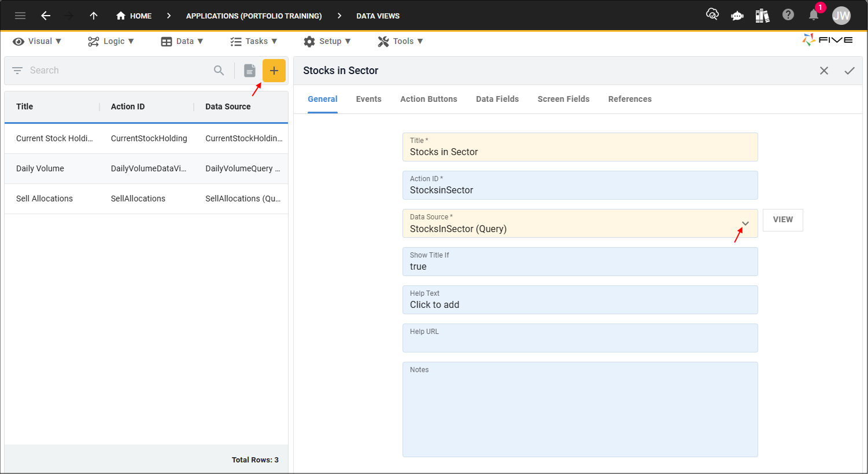The image size is (868, 474).
Task: Click DailyVolumeQuery data source cell
Action: (243, 168)
